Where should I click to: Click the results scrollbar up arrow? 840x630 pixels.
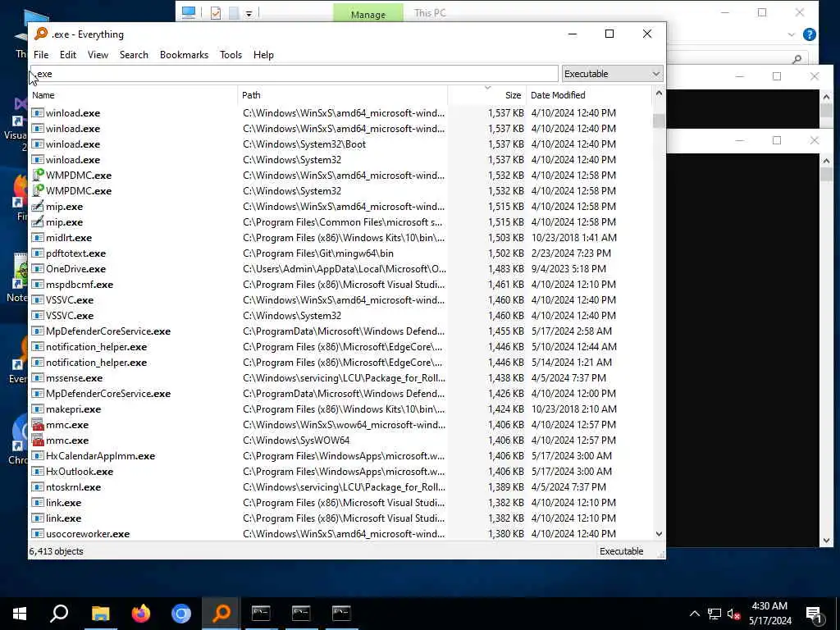point(659,94)
